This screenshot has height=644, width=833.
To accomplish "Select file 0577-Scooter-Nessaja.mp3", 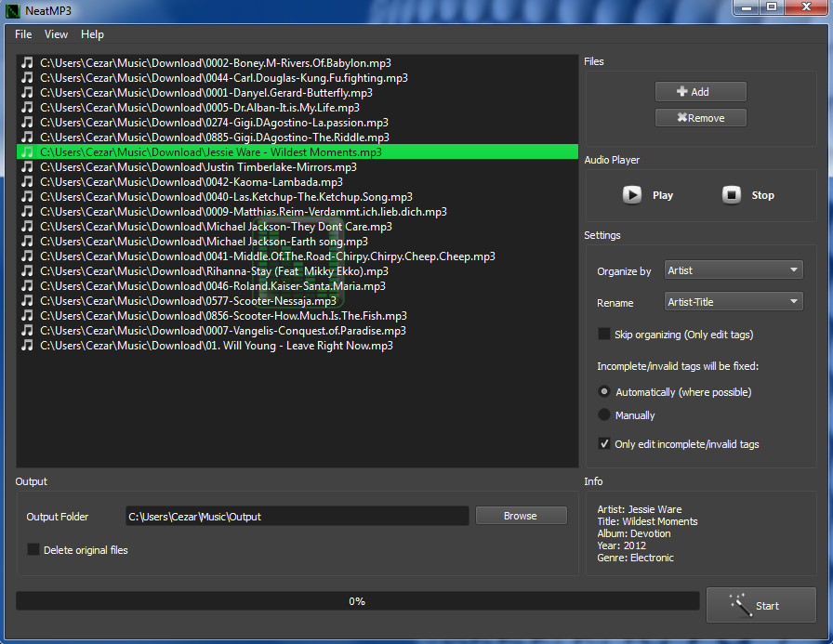I will point(297,300).
